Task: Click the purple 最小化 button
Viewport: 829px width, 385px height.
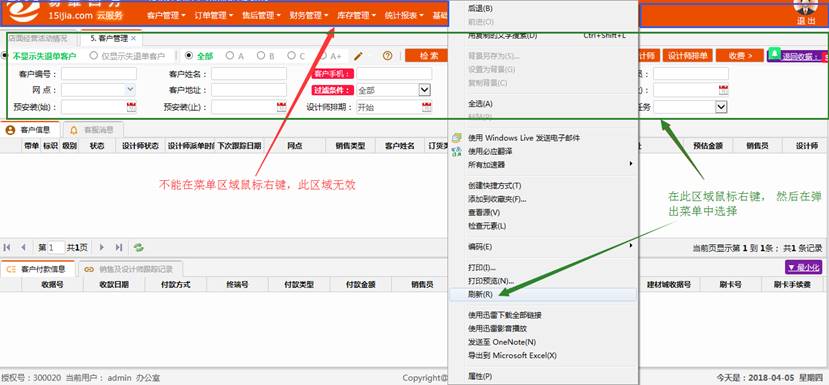Action: click(804, 268)
